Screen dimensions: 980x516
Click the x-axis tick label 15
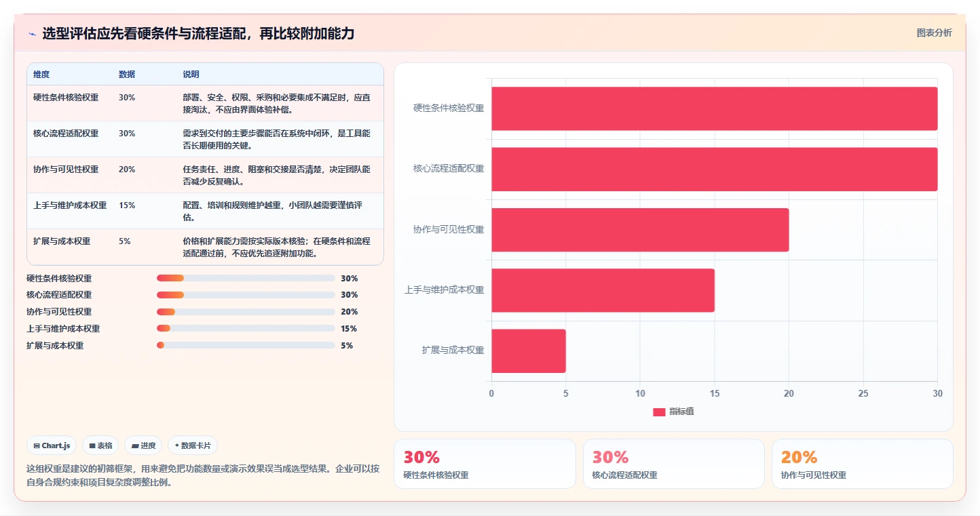[714, 393]
